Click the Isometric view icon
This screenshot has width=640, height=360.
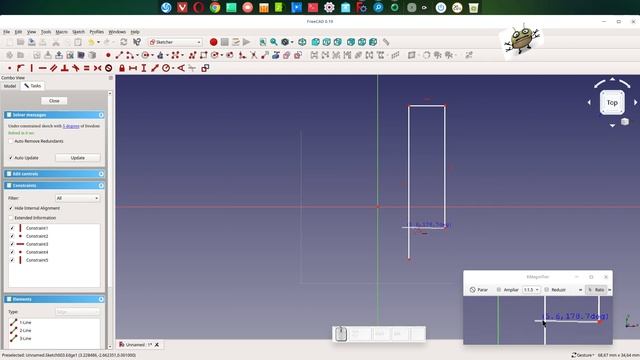pyautogui.click(x=302, y=42)
